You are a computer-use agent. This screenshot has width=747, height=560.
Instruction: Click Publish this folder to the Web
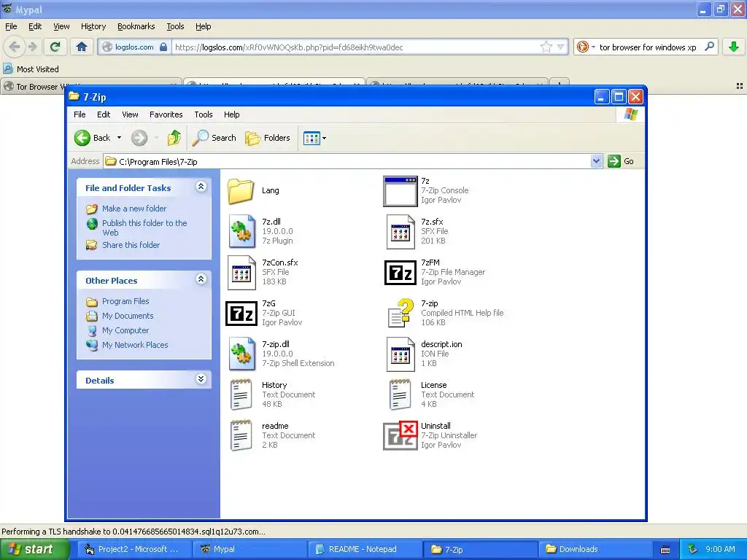pyautogui.click(x=144, y=227)
